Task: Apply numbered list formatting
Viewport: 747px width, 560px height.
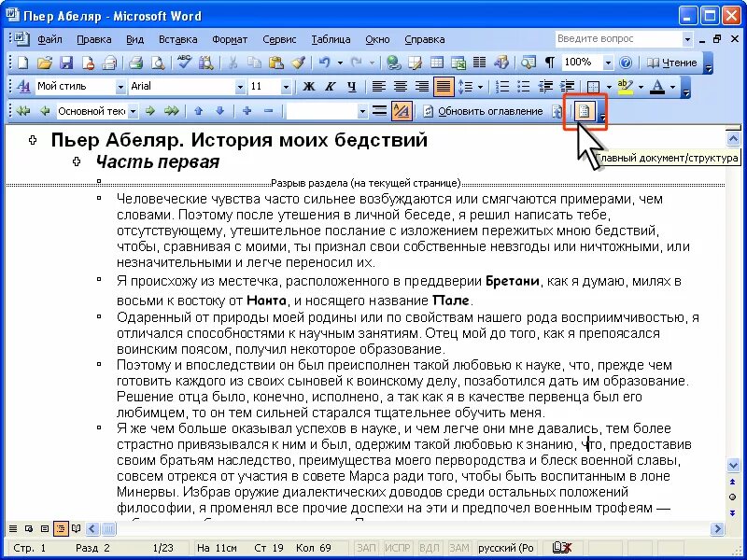Action: click(x=502, y=87)
